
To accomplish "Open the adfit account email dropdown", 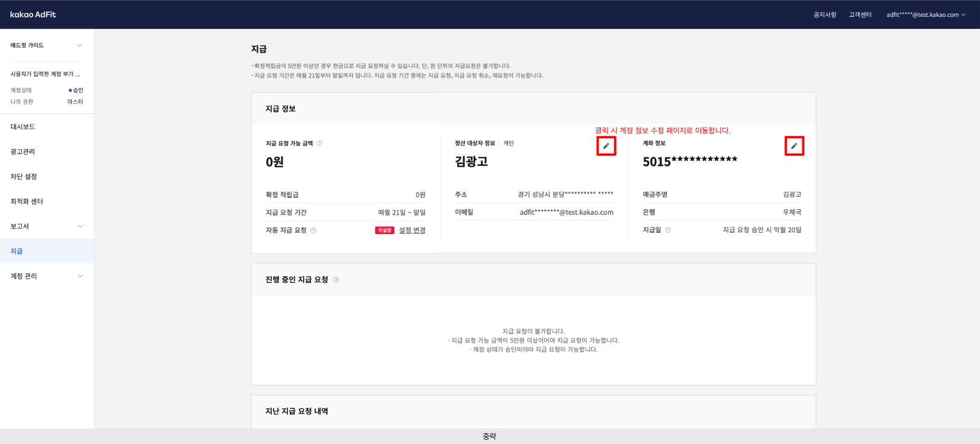I will coord(926,14).
